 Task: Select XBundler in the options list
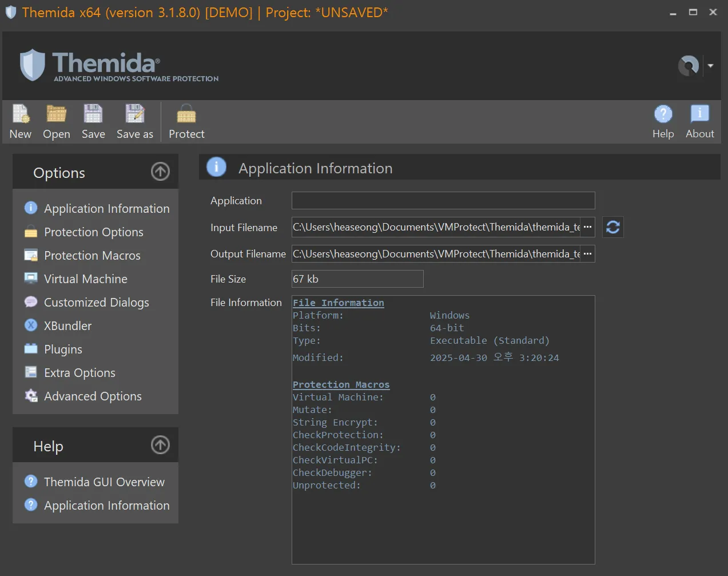click(57, 325)
